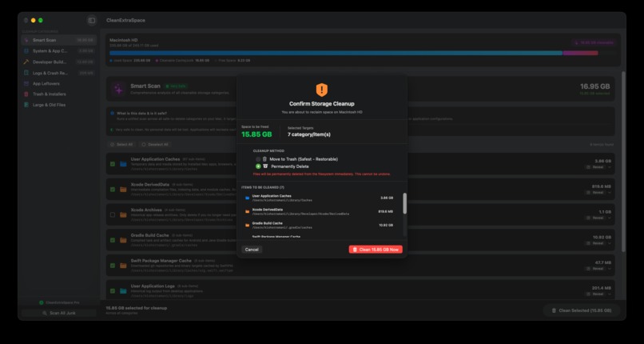Screen dimensions: 644x344
Task: Reveal the 1.1 GB archives folder
Action: point(594,218)
